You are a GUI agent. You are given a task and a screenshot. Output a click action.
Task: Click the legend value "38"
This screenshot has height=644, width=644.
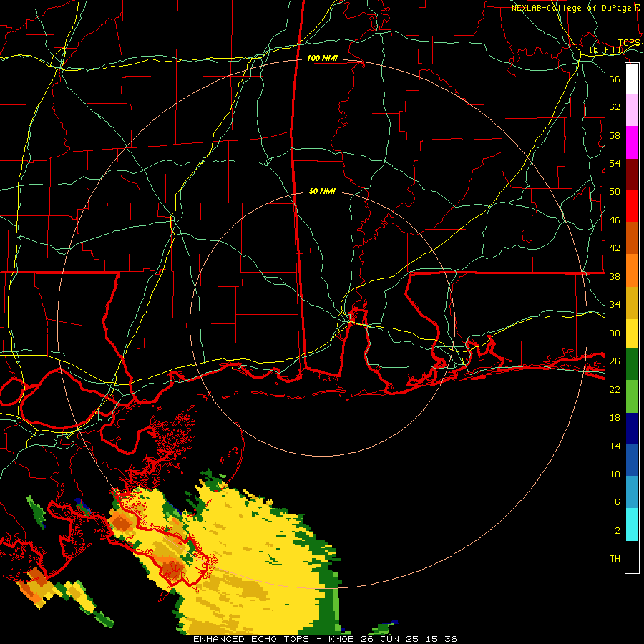[615, 276]
